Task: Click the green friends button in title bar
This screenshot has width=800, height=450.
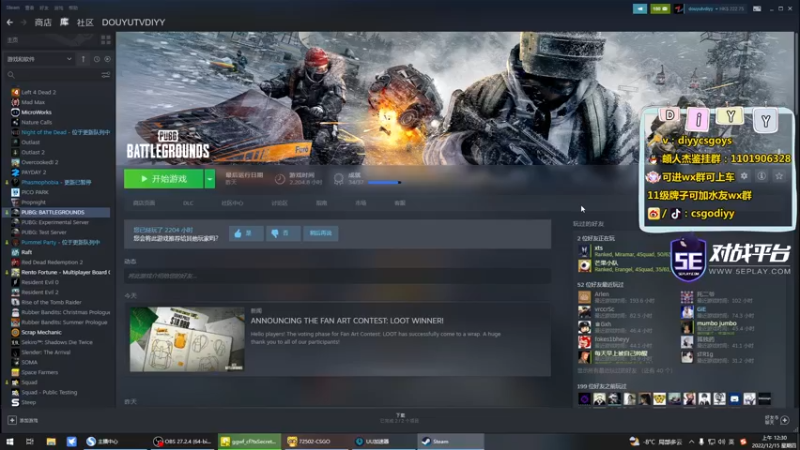Action: pos(660,9)
